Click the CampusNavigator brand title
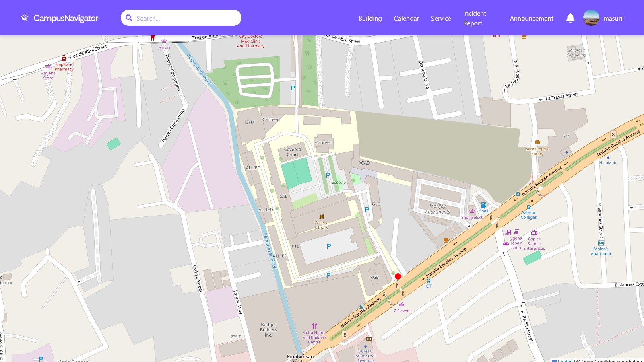 (x=66, y=18)
